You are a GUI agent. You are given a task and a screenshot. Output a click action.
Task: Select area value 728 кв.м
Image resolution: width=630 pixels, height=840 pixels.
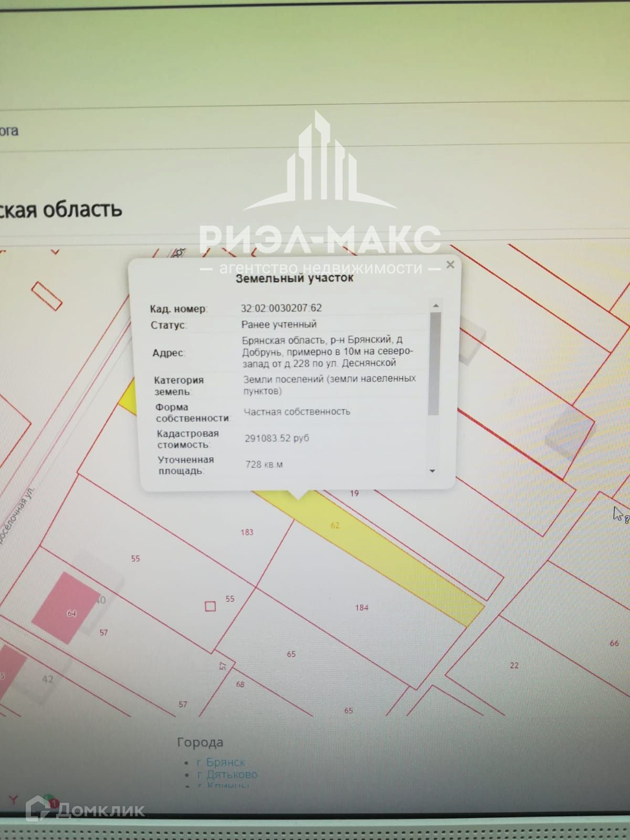pos(264,464)
